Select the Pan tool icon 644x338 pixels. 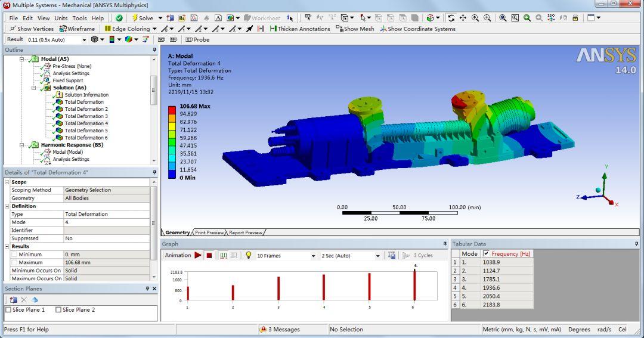tap(463, 18)
